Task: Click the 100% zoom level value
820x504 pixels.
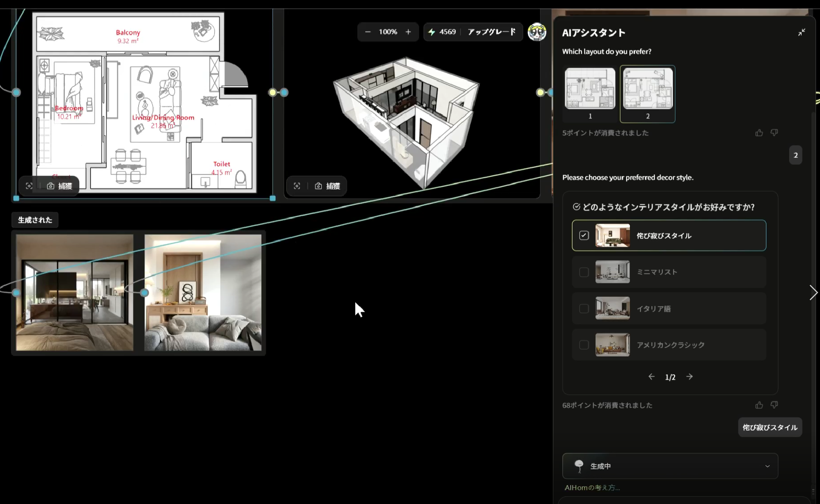Action: (388, 32)
